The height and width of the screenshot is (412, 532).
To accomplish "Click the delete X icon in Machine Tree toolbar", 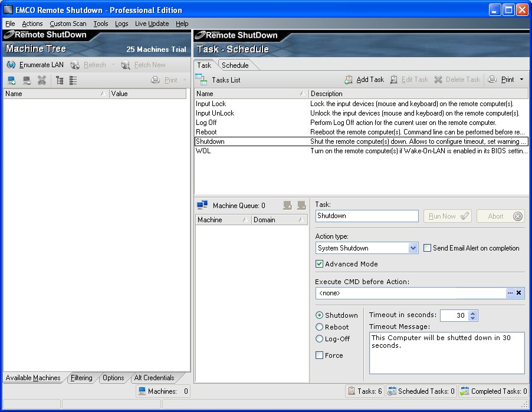I will point(42,80).
